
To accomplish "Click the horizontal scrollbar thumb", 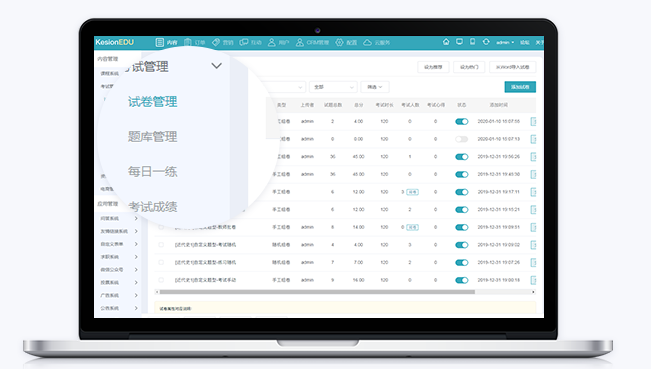I will pos(317,292).
